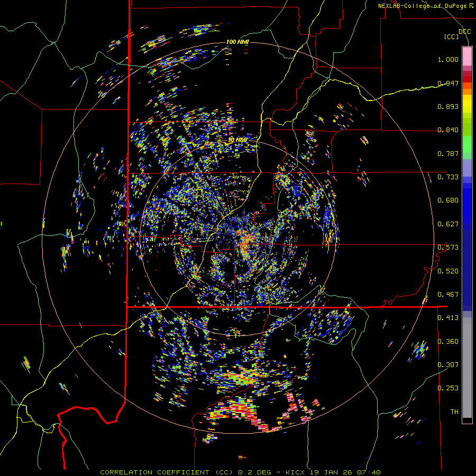The height and width of the screenshot is (476, 476).
Task: Click the 0.840 scale value
Action: coord(448,130)
